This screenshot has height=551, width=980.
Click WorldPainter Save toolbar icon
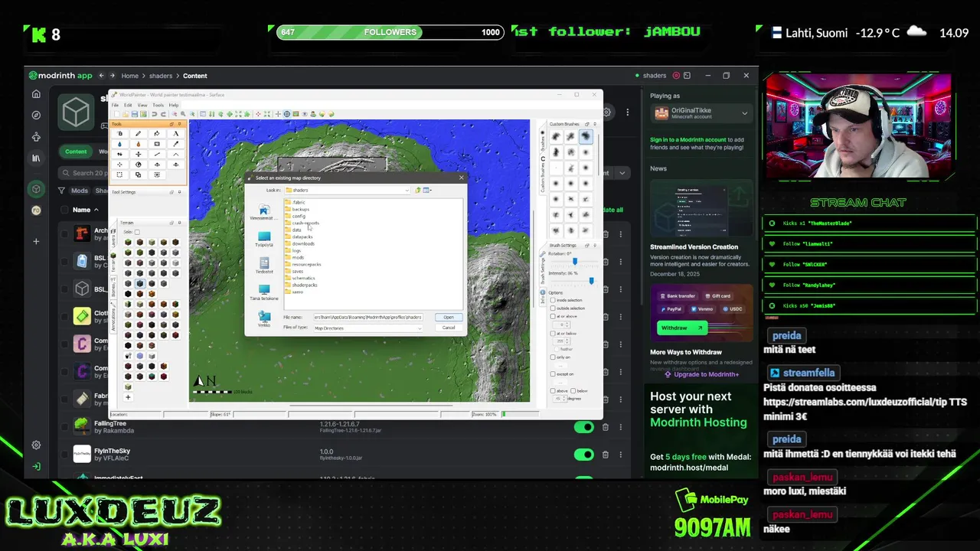pos(134,114)
